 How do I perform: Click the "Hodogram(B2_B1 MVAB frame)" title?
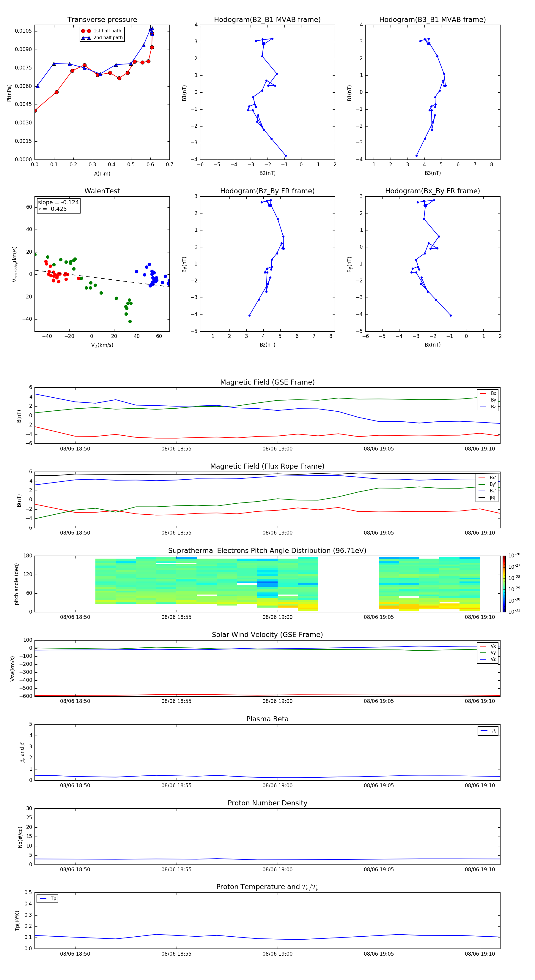267,19
